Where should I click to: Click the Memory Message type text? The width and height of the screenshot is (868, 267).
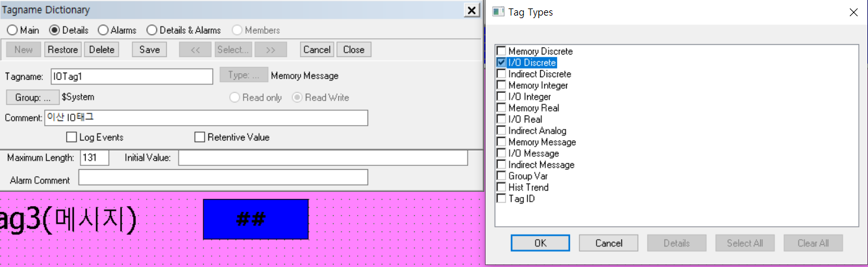pyautogui.click(x=304, y=76)
